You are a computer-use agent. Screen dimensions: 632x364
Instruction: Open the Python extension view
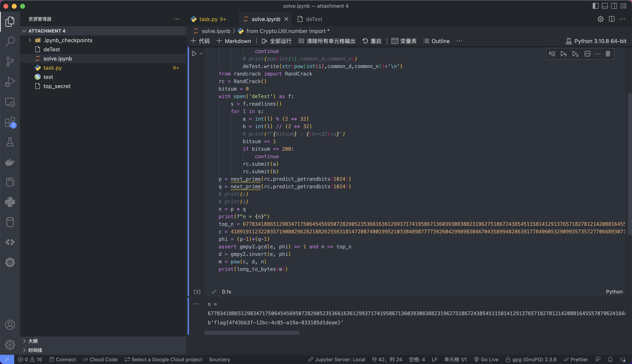pyautogui.click(x=10, y=202)
